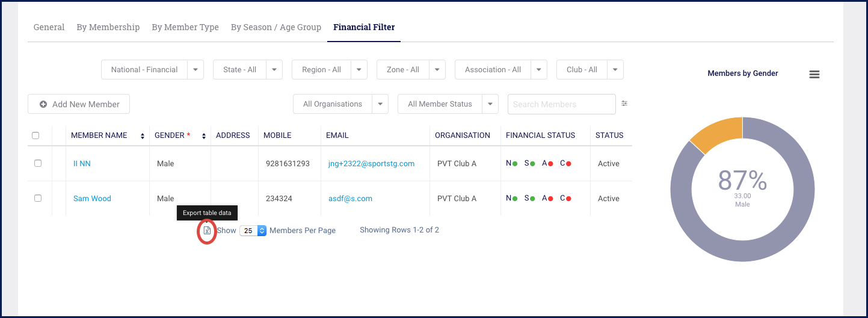Click the Address column header
This screenshot has width=868, height=318.
(233, 136)
